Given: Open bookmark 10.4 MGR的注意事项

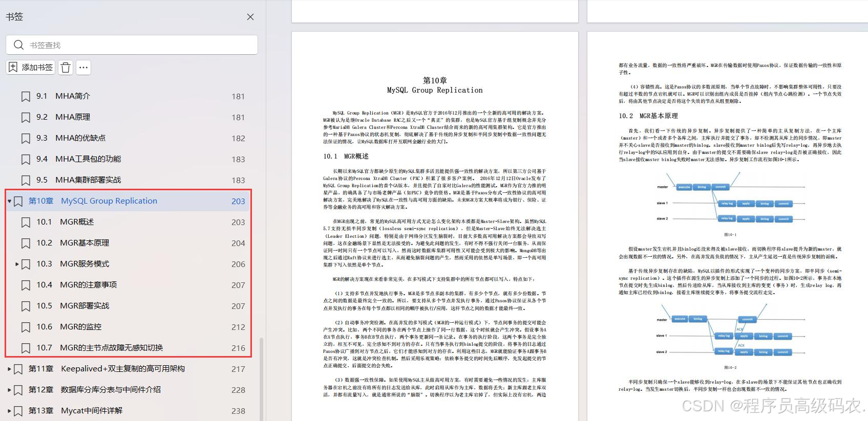Looking at the screenshot, I should (x=76, y=285).
